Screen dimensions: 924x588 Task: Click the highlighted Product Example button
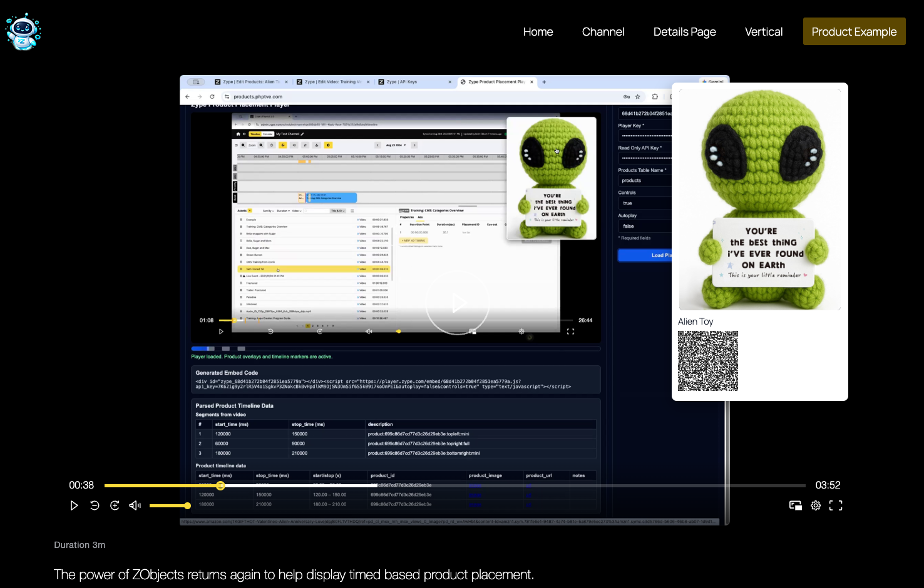(854, 31)
